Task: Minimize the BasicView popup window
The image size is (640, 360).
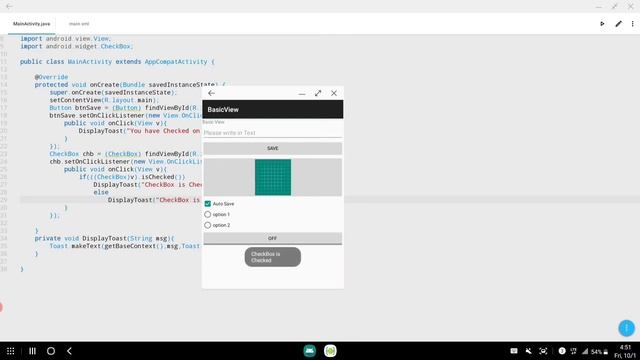Action: coord(302,93)
